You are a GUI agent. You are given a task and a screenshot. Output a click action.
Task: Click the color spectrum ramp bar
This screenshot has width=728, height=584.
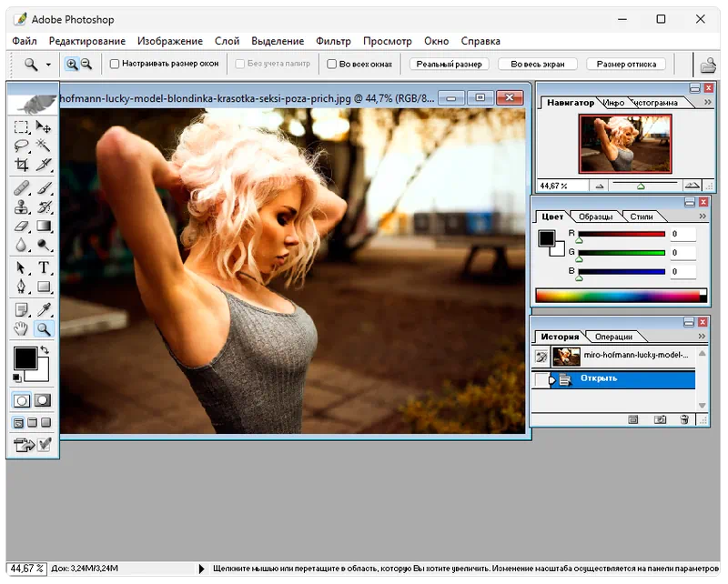(622, 297)
